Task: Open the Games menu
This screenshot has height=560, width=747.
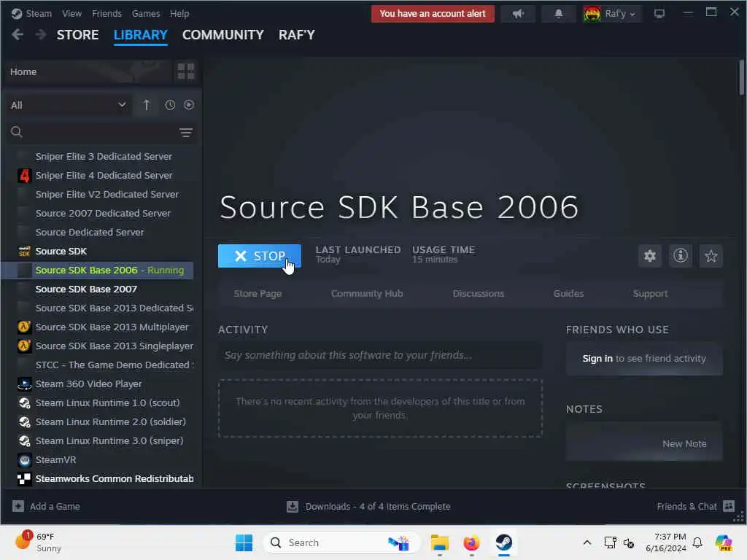Action: pos(146,13)
